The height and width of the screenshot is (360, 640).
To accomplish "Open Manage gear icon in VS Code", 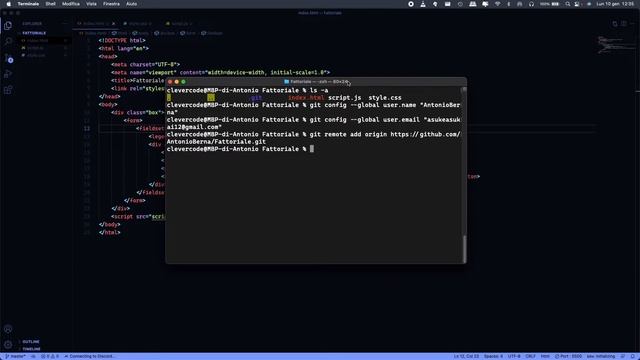I will pyautogui.click(x=8, y=345).
